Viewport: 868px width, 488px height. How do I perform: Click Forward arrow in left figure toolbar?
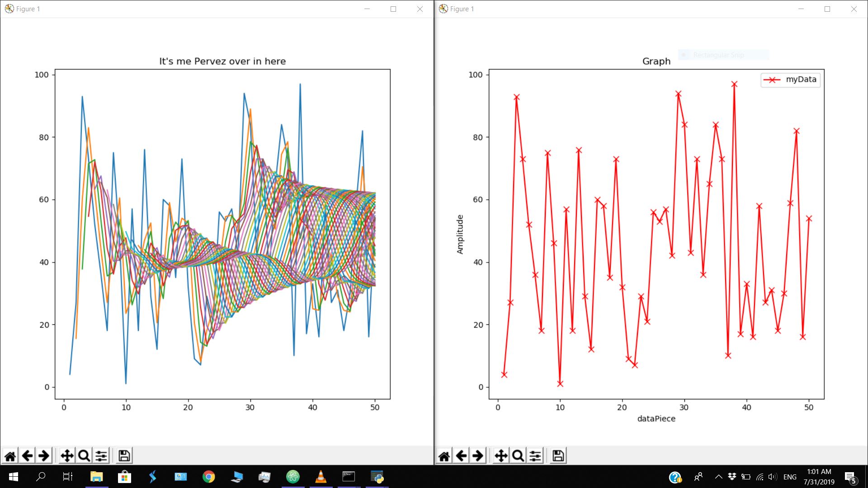point(44,455)
